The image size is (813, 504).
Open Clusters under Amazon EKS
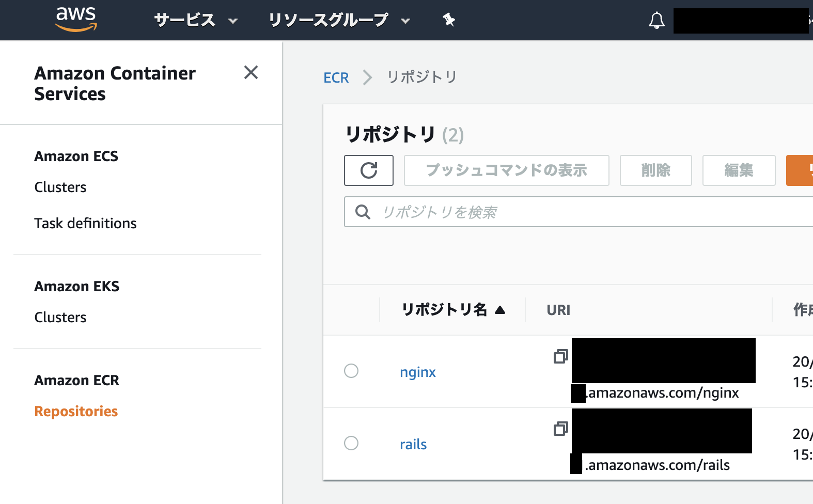(x=60, y=317)
